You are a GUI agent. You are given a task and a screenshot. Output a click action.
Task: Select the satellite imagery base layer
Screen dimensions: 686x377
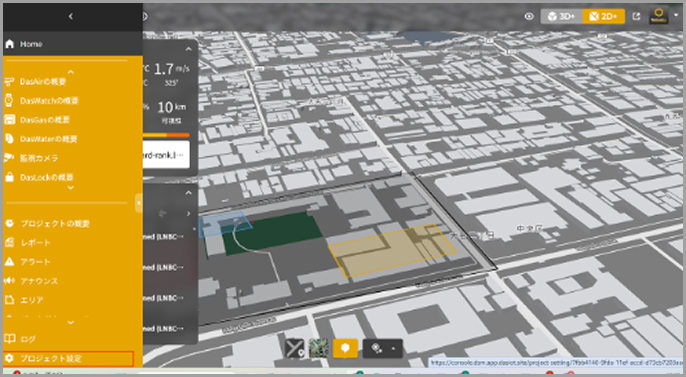[x=318, y=349]
